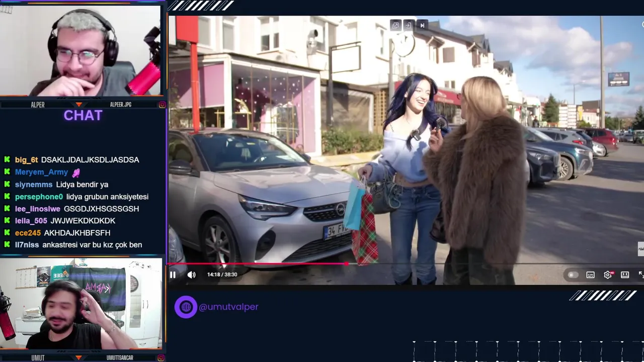This screenshot has width=644, height=362.
Task: Click the red scrubber handle on progress bar
Action: [x=347, y=263]
